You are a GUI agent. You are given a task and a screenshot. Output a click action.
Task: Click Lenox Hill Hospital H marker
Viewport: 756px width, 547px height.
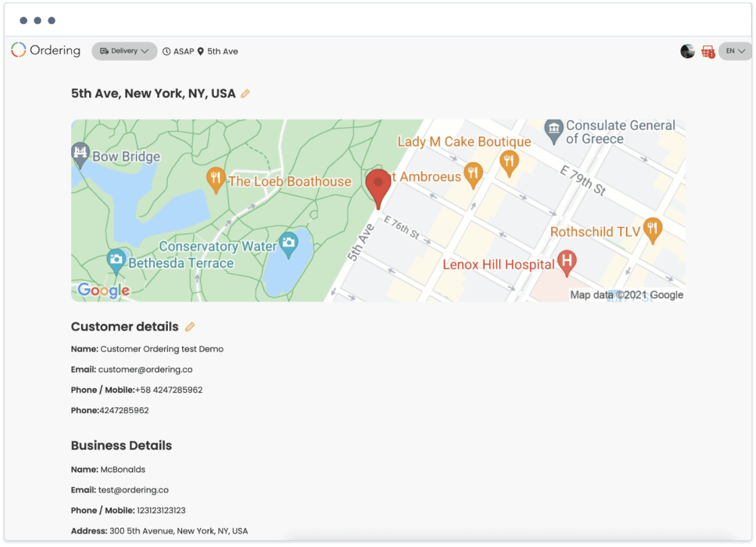567,263
